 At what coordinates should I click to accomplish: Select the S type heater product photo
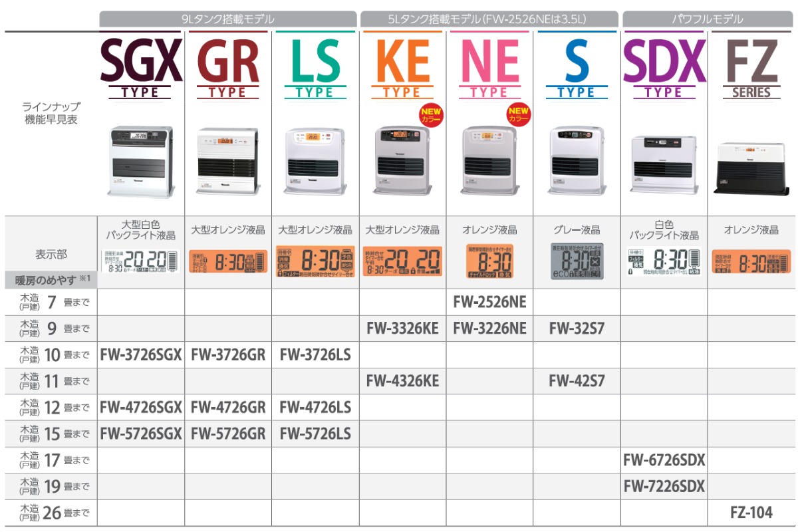pyautogui.click(x=577, y=160)
